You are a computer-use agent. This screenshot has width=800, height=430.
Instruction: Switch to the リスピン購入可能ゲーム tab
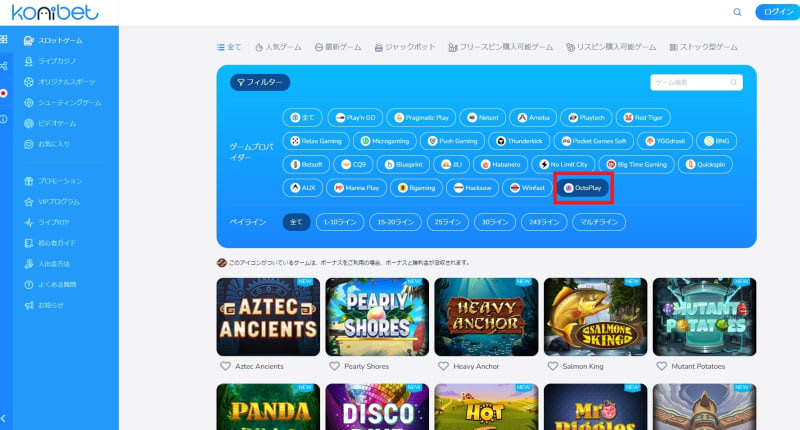point(611,47)
